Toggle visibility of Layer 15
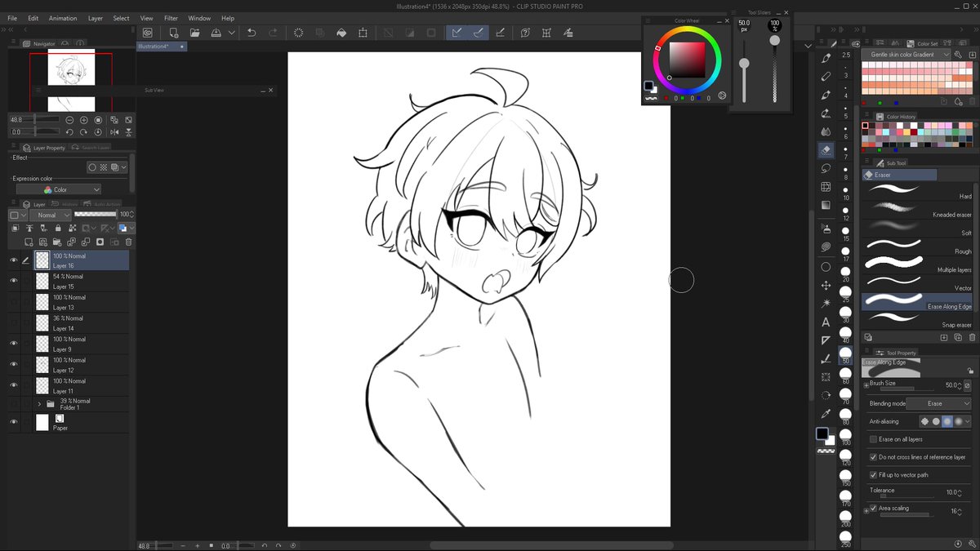This screenshot has height=551, width=980. point(13,281)
